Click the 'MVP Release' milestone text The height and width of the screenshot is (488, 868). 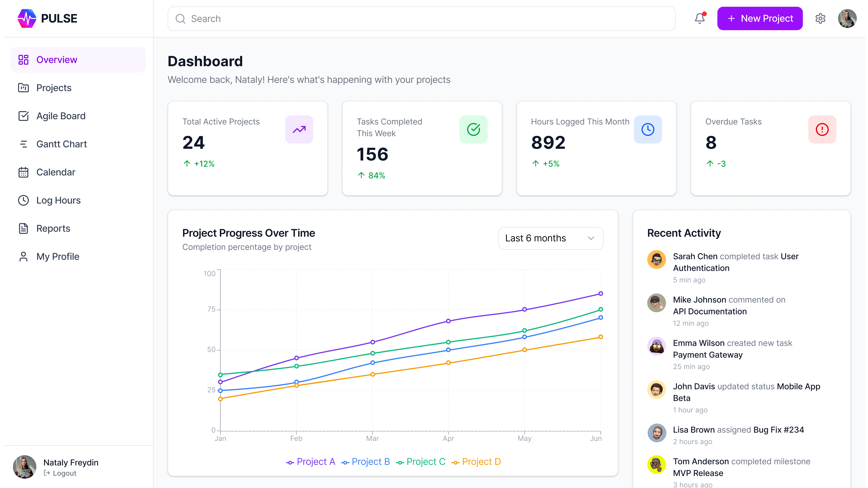point(698,473)
